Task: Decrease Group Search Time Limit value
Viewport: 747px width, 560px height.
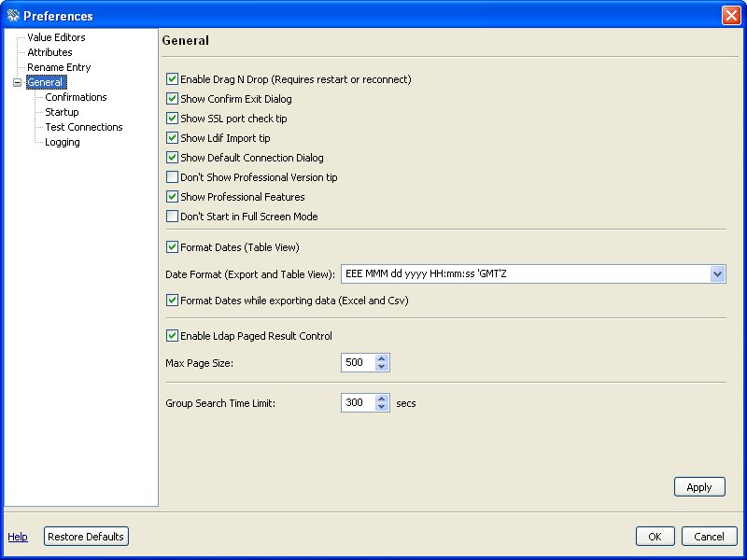Action: [x=381, y=407]
